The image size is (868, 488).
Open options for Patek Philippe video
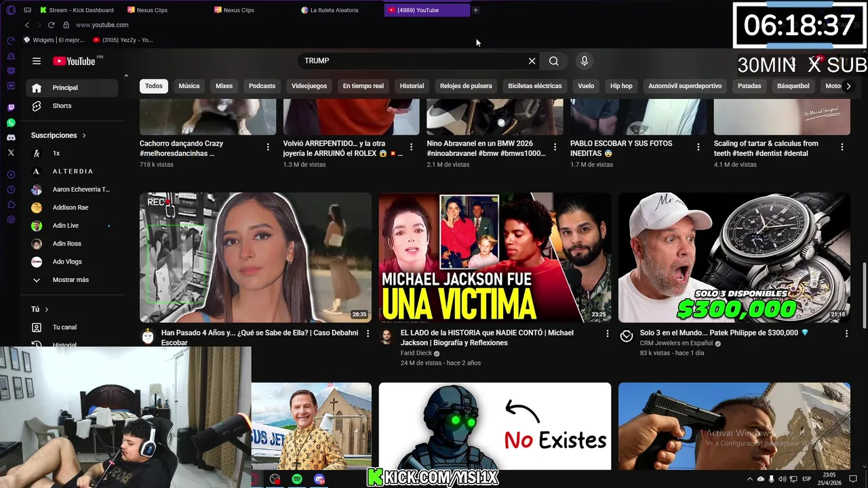coord(846,333)
